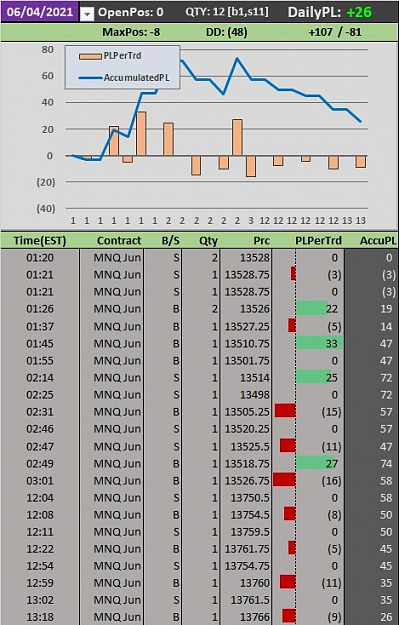
Task: Click the green 27 PLPerTrd cell
Action: [x=320, y=464]
